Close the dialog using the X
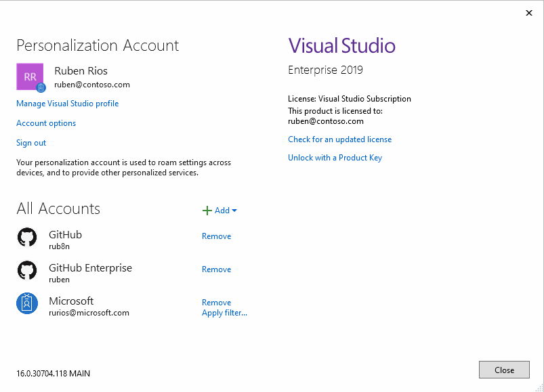 pyautogui.click(x=528, y=13)
